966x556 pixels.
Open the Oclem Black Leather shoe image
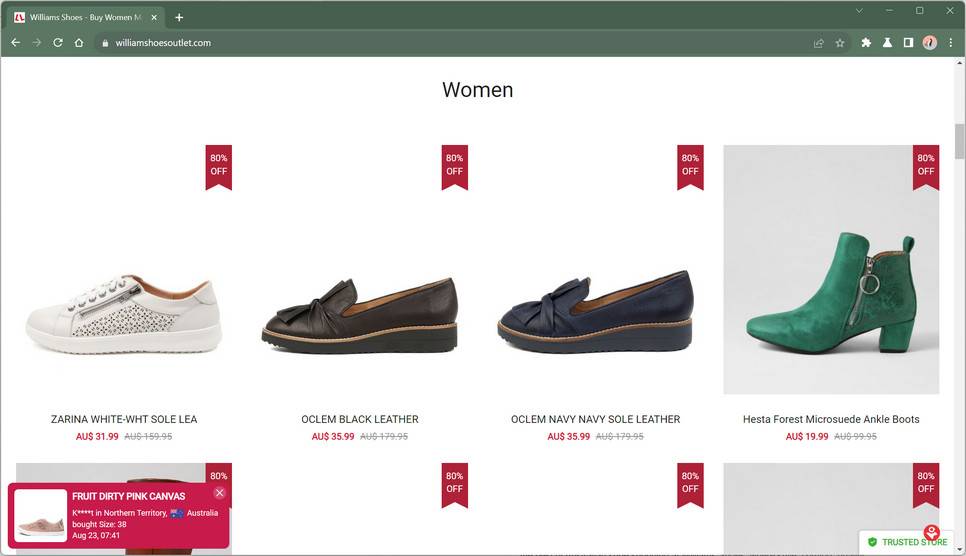click(360, 270)
